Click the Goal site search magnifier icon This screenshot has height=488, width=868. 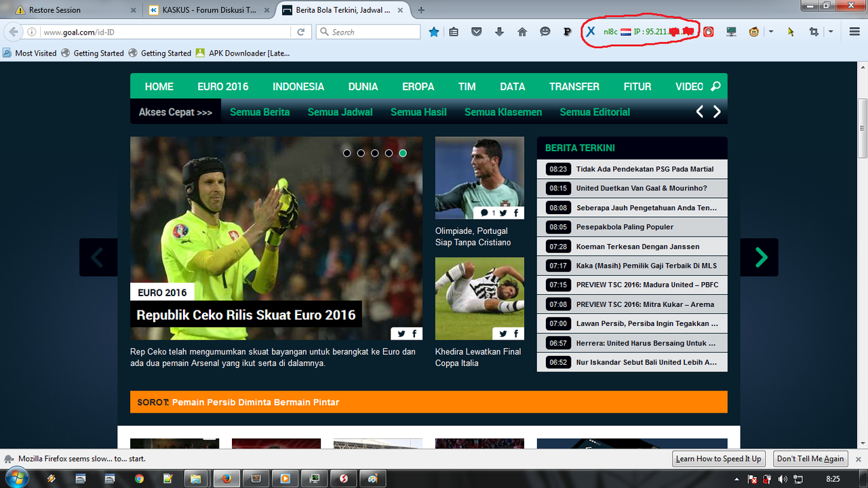point(715,87)
